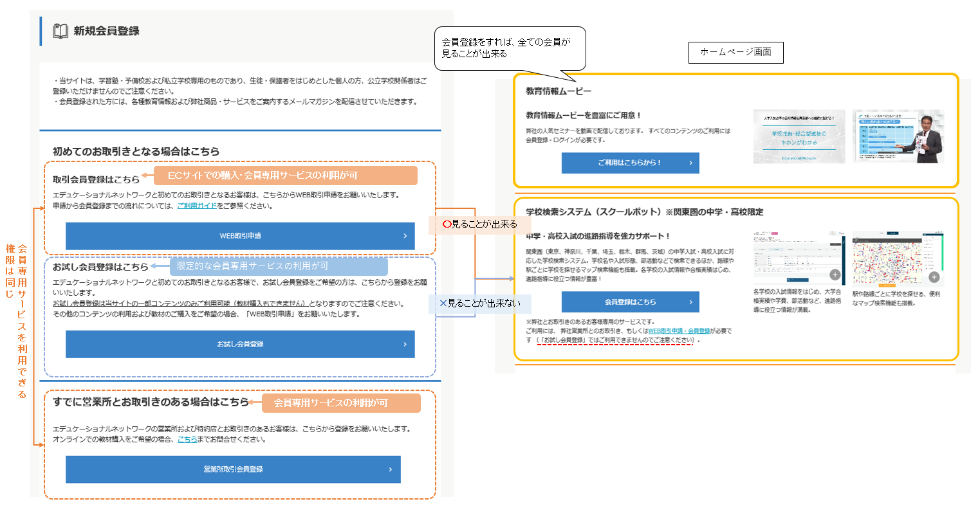Click the blue 限定的な会員専用サービス annotation label
The image size is (980, 506).
tap(280, 266)
